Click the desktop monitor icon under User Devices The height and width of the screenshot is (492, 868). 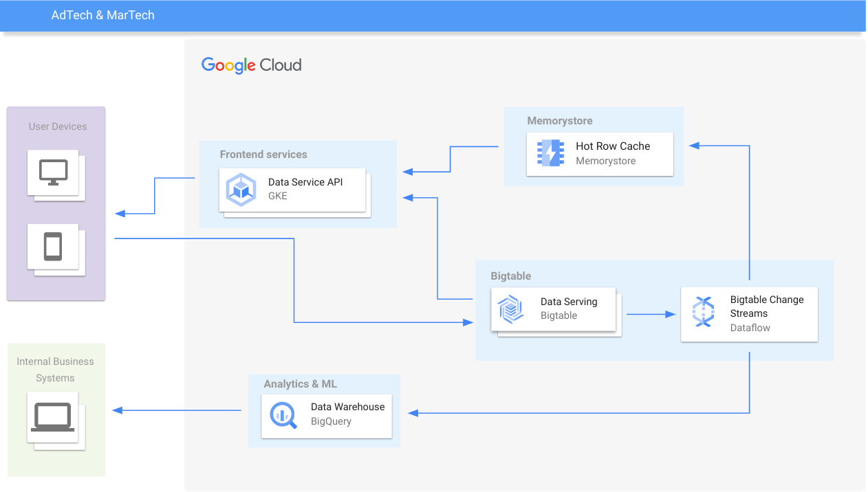55,173
